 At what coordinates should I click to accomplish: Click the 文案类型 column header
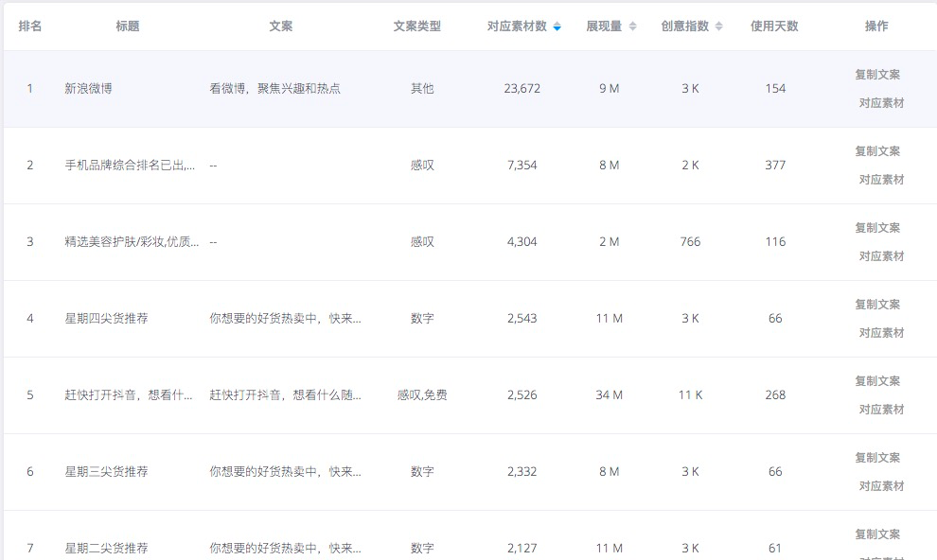(x=417, y=26)
